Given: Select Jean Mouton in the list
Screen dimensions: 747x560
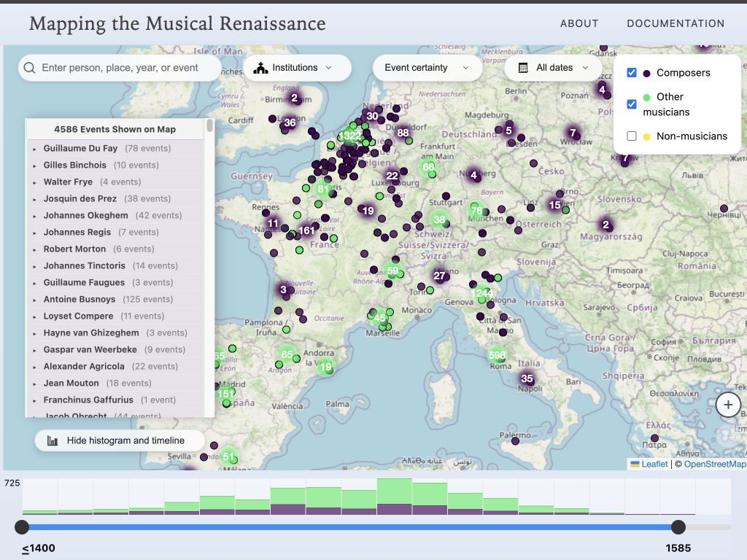Looking at the screenshot, I should pos(71,383).
